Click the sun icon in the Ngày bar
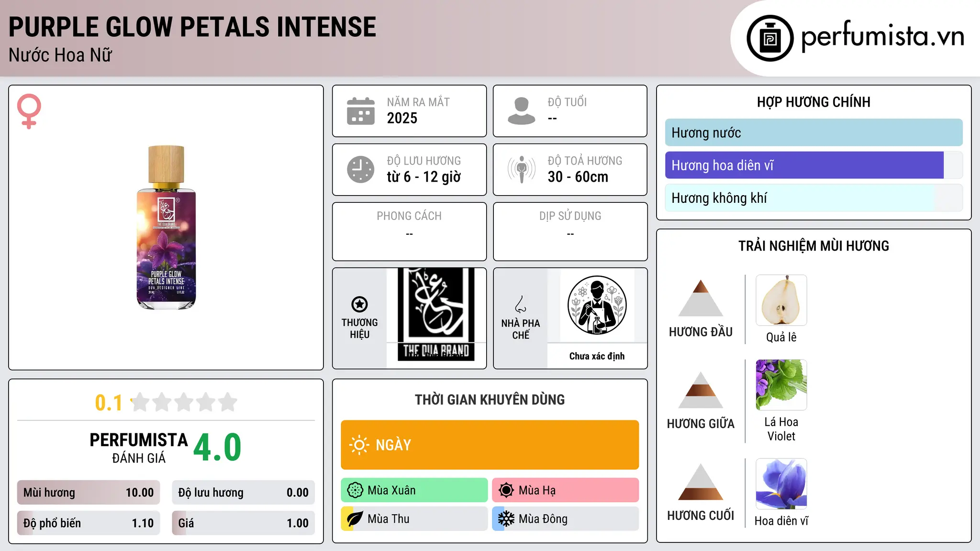Screen dimensions: 980x551 [359, 445]
